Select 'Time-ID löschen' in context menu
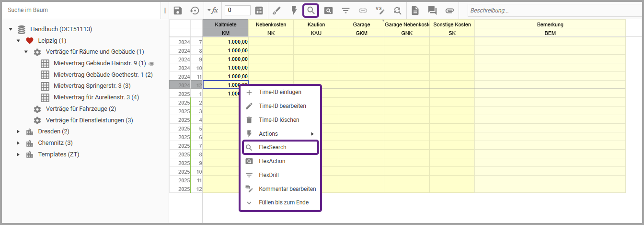The image size is (644, 225). pos(279,120)
